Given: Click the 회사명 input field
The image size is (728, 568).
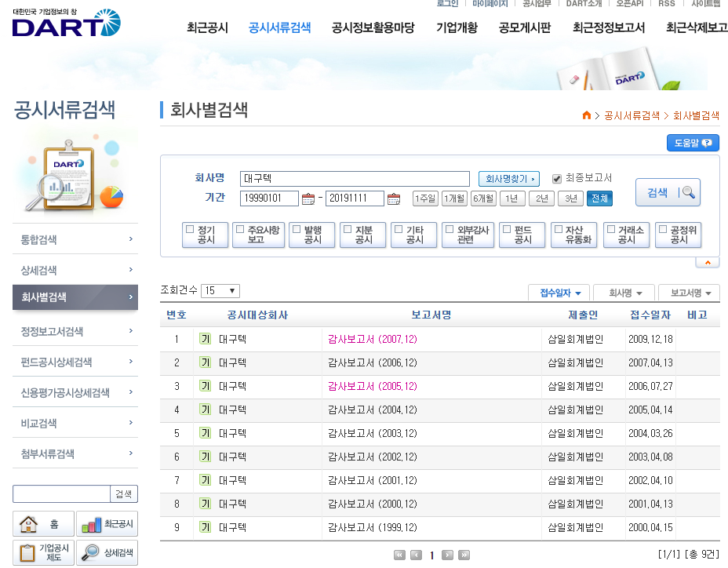Looking at the screenshot, I should [x=355, y=179].
